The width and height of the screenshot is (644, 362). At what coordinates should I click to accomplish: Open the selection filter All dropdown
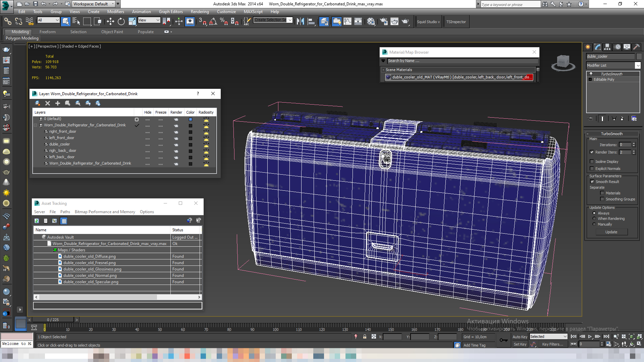point(48,20)
